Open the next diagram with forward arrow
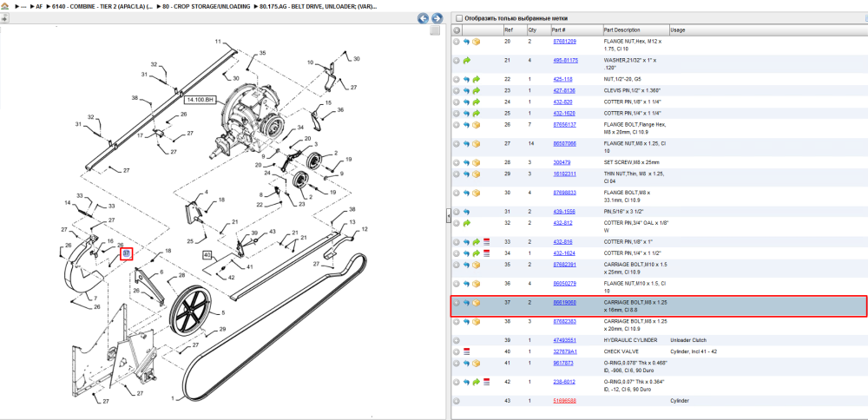Image resolution: width=868 pixels, height=420 pixels. pyautogui.click(x=437, y=18)
